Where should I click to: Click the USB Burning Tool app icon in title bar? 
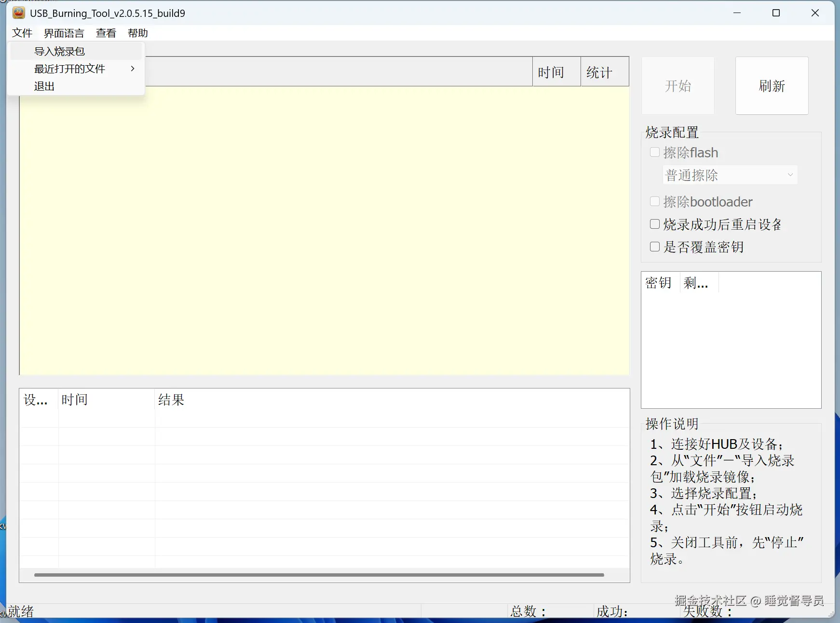pos(19,13)
